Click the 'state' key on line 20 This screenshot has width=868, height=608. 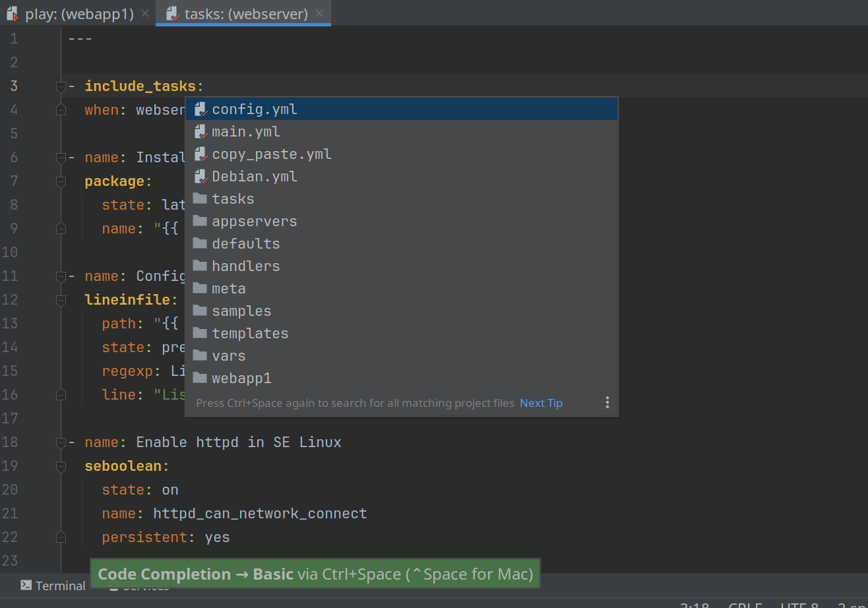coord(123,490)
